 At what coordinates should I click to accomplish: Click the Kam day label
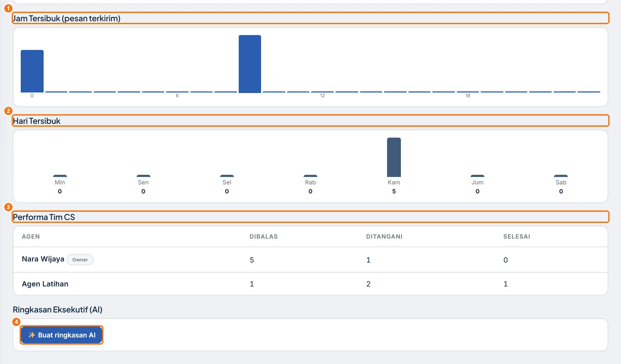[x=394, y=182]
